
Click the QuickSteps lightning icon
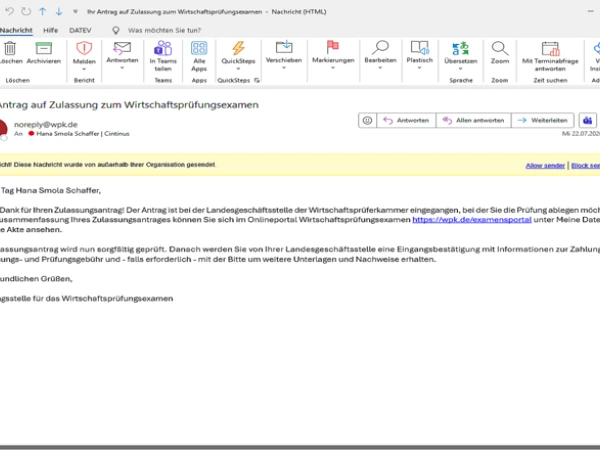click(238, 48)
